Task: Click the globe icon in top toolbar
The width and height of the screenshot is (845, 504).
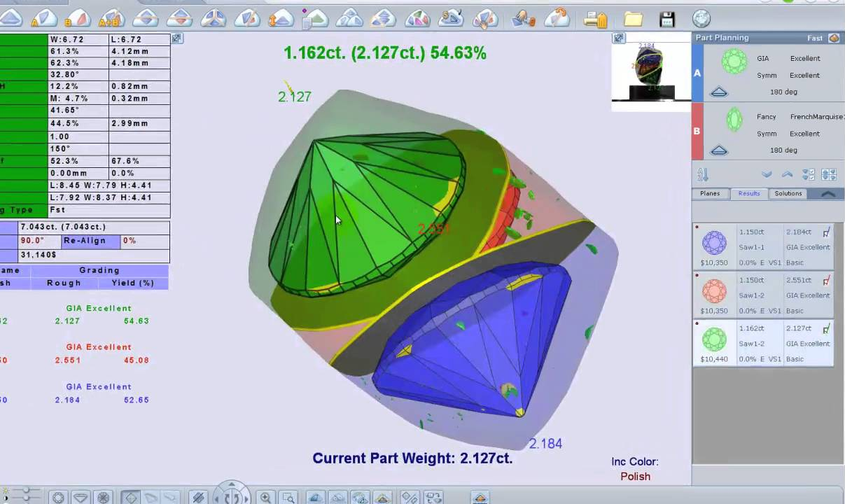Action: pyautogui.click(x=701, y=19)
